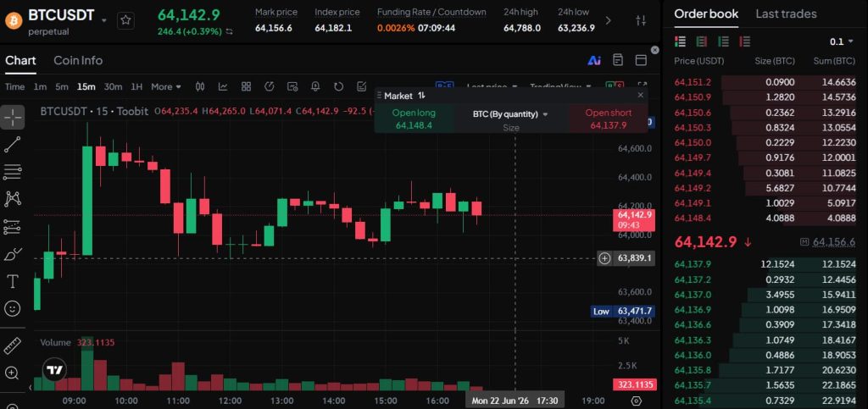
Task: Open the chart settings image icon
Action: click(x=292, y=86)
